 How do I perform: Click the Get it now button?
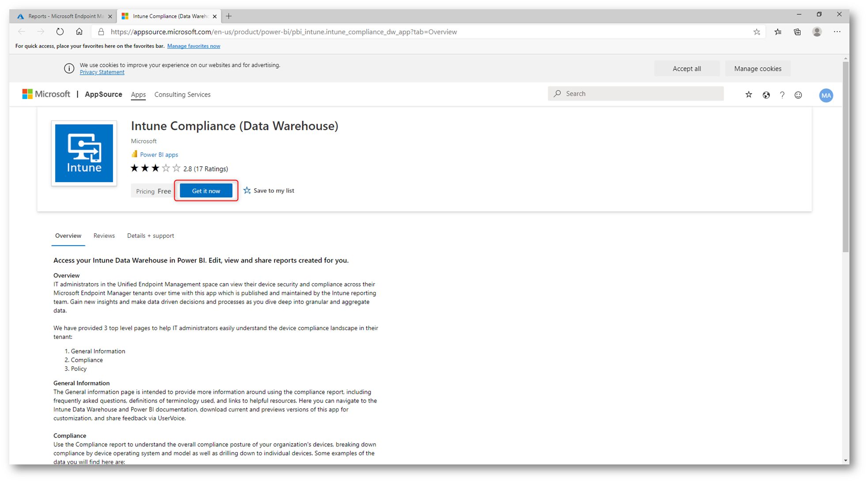[206, 191]
